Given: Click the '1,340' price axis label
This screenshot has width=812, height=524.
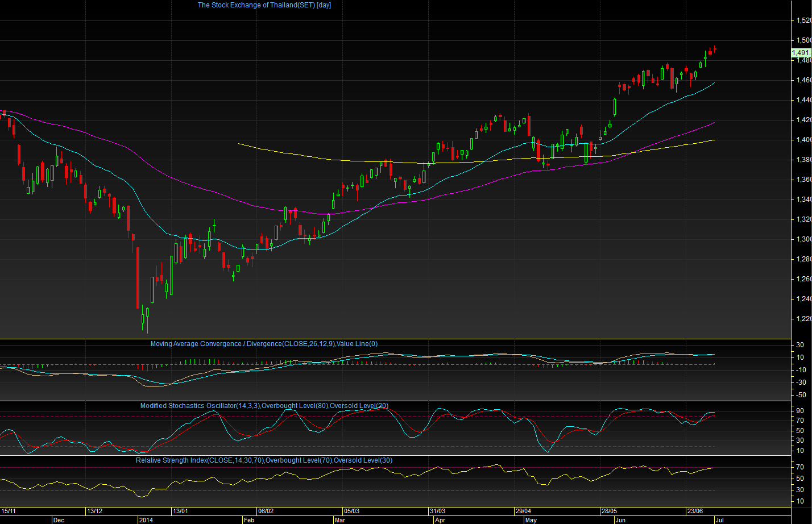Looking at the screenshot, I should tap(803, 199).
